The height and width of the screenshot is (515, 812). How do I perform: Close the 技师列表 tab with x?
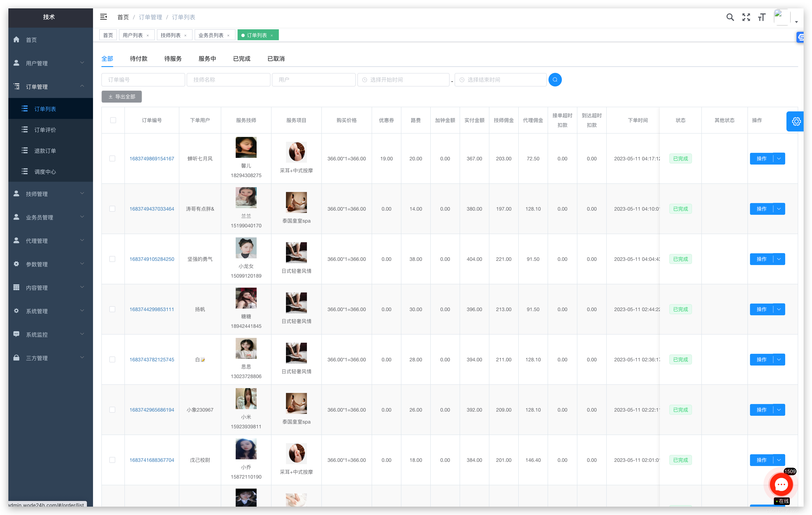(185, 35)
